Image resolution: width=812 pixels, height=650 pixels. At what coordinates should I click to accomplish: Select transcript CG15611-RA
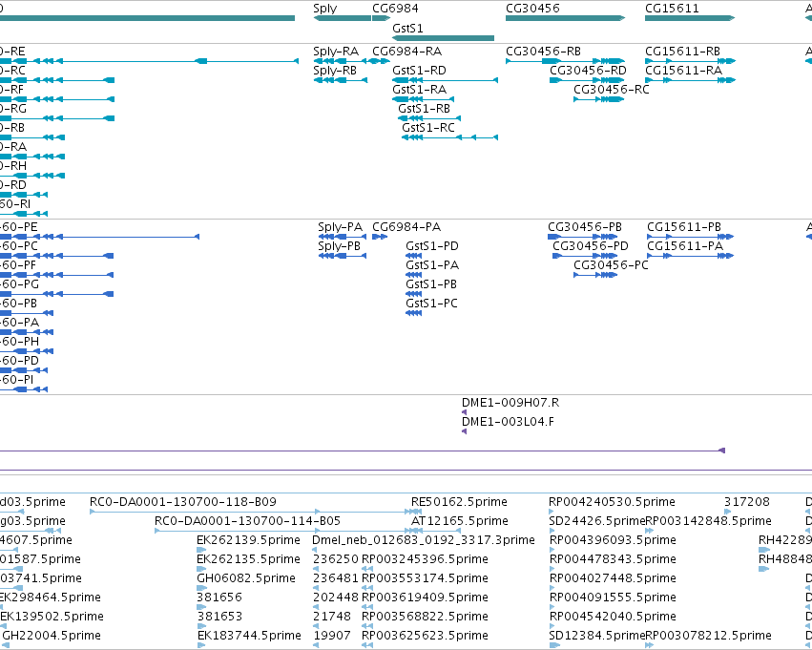pos(683,71)
